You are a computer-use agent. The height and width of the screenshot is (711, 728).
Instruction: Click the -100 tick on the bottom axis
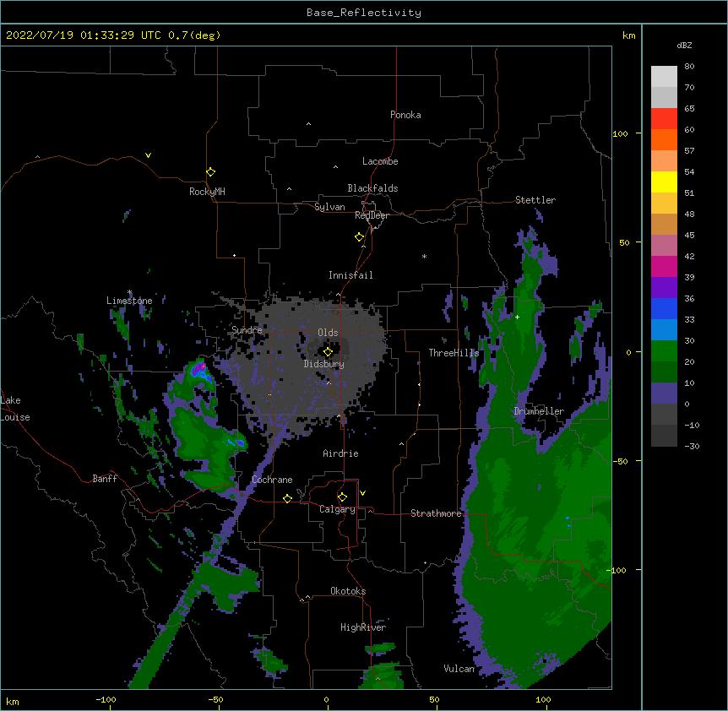click(x=106, y=699)
